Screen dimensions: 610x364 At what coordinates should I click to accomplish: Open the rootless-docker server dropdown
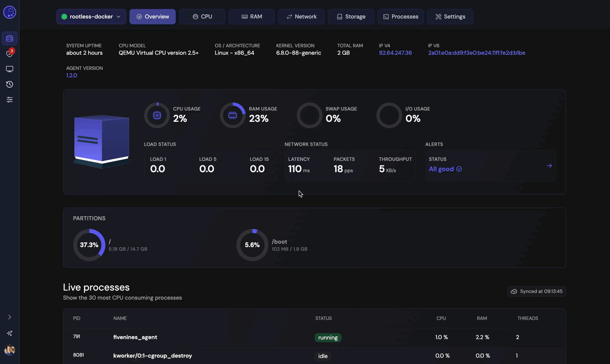point(91,17)
